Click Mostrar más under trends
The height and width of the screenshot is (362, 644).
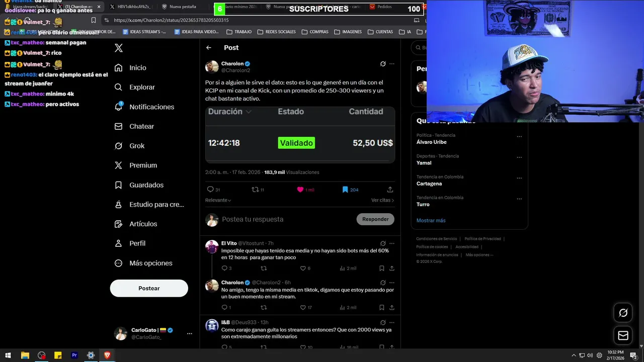pyautogui.click(x=431, y=221)
